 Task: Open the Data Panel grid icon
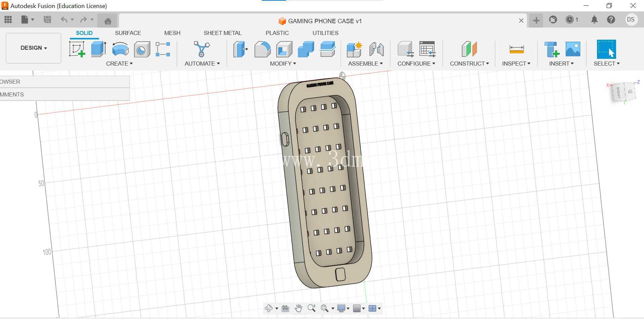[8, 20]
